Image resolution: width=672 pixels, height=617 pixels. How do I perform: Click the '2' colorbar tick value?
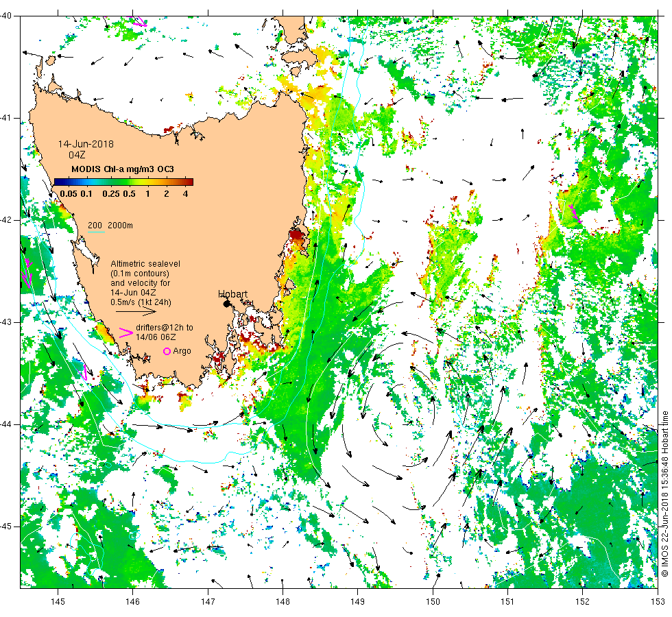pyautogui.click(x=166, y=193)
